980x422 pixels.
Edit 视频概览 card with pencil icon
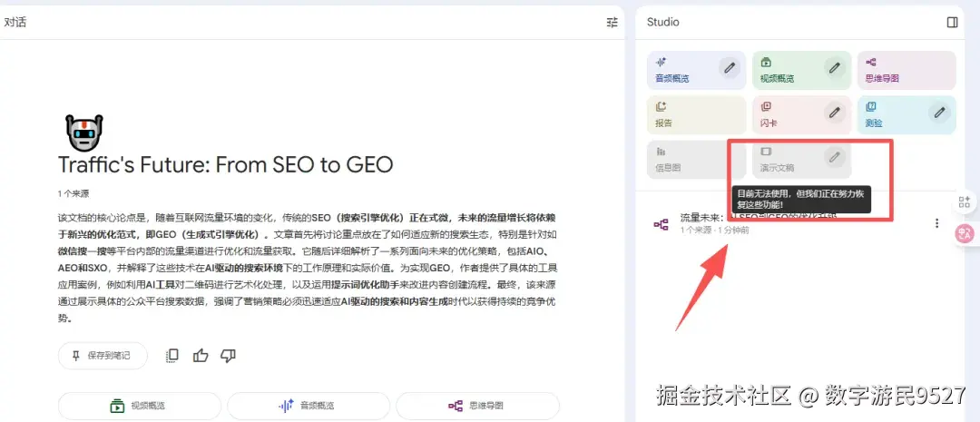(834, 68)
